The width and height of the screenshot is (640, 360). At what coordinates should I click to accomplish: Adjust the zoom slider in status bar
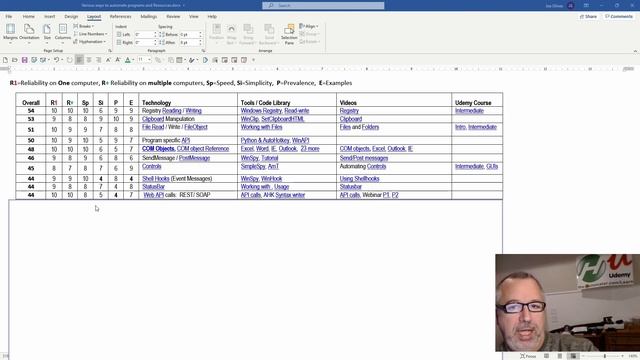[604, 356]
